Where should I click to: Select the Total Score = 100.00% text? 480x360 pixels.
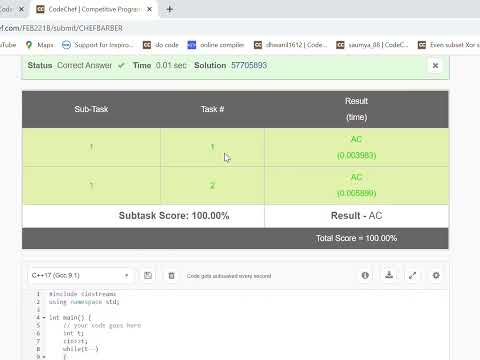pyautogui.click(x=356, y=238)
